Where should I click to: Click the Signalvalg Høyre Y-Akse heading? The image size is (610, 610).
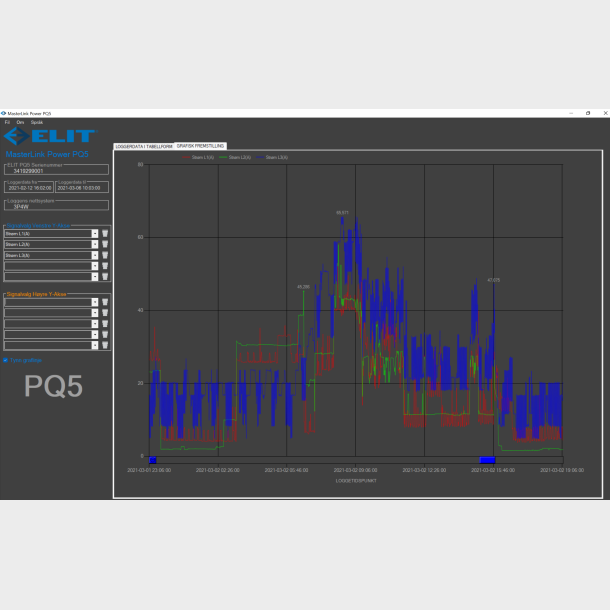coord(37,294)
